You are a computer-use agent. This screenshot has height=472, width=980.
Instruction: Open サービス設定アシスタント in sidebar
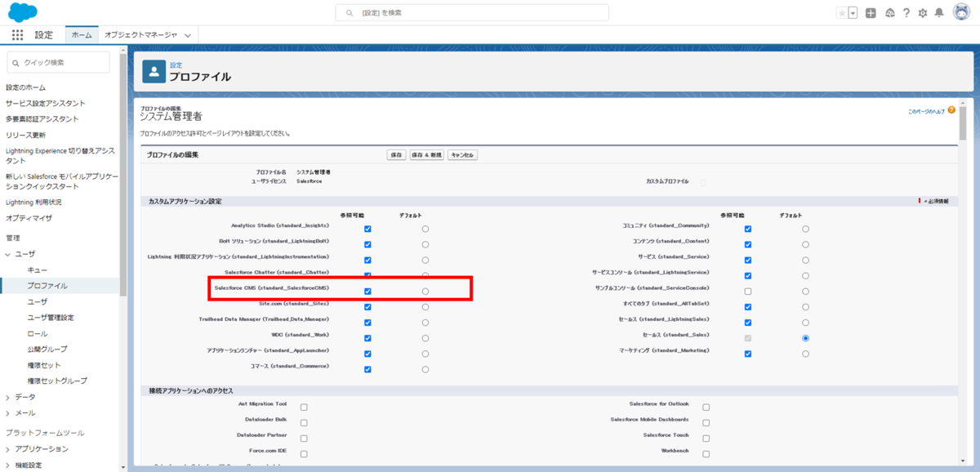pos(46,103)
